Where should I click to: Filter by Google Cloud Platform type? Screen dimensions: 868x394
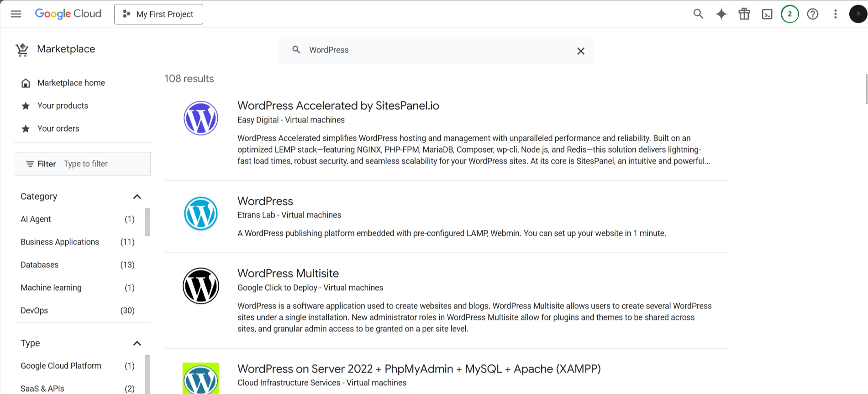pos(78,366)
